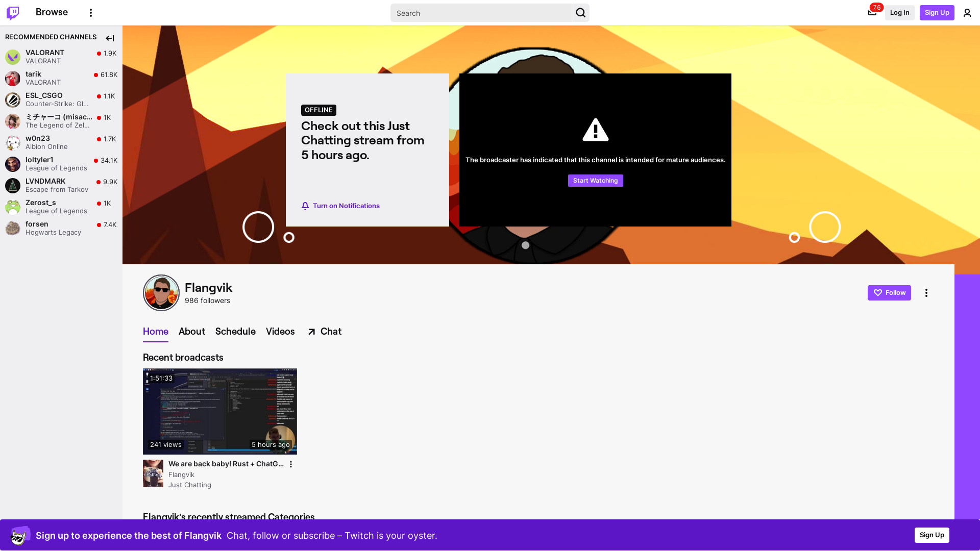Click Sign Up in the bottom banner

pyautogui.click(x=932, y=535)
